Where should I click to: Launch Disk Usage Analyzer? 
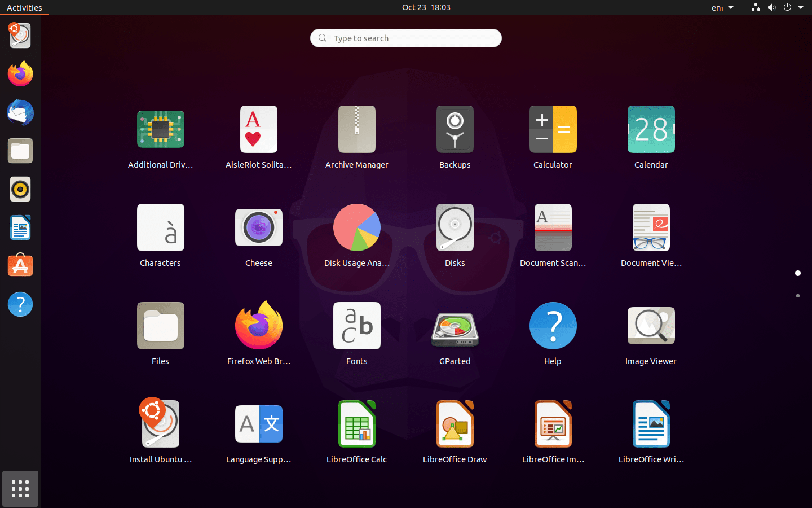coord(357,227)
